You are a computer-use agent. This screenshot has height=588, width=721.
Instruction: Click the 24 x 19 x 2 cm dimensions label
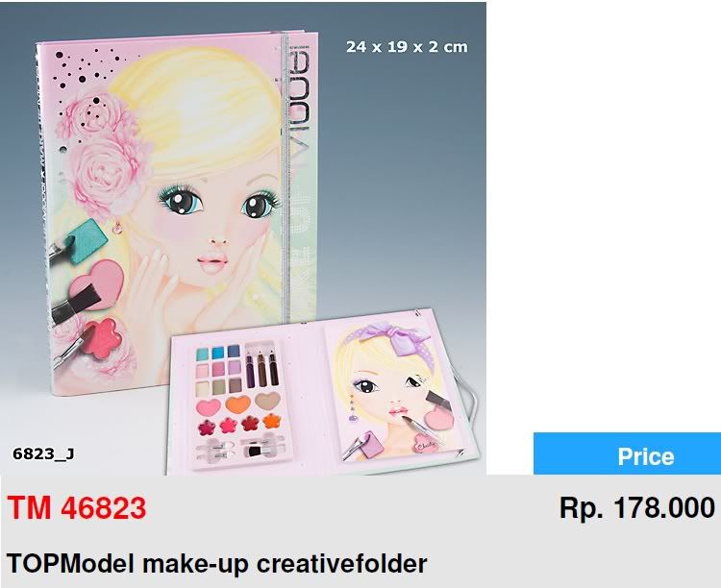(407, 47)
